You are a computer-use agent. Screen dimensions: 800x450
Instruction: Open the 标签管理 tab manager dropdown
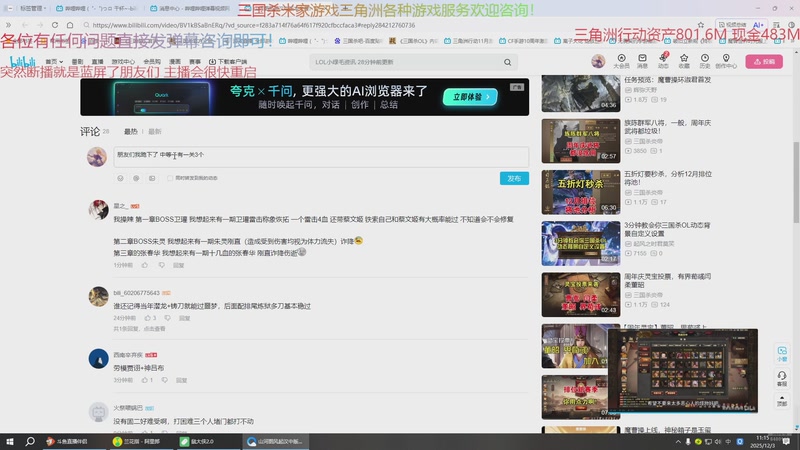pos(33,8)
